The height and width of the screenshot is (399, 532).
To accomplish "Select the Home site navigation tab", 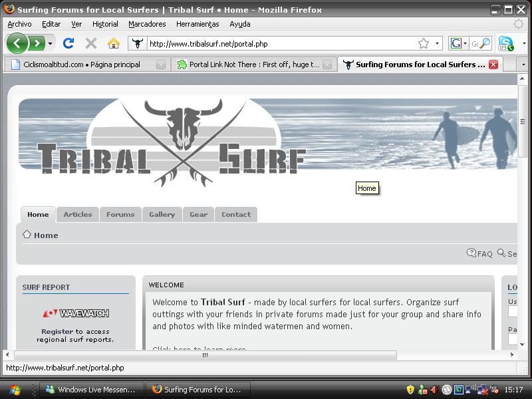I will tap(38, 214).
